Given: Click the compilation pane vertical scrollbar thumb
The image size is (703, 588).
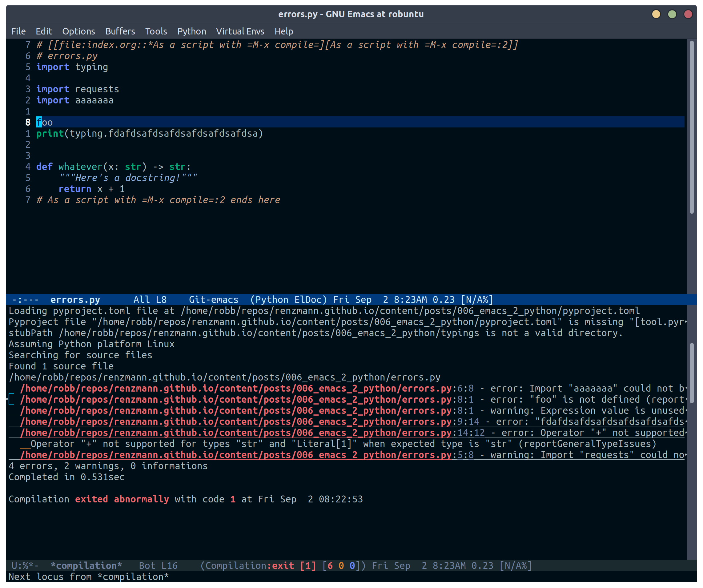Looking at the screenshot, I should [692, 373].
